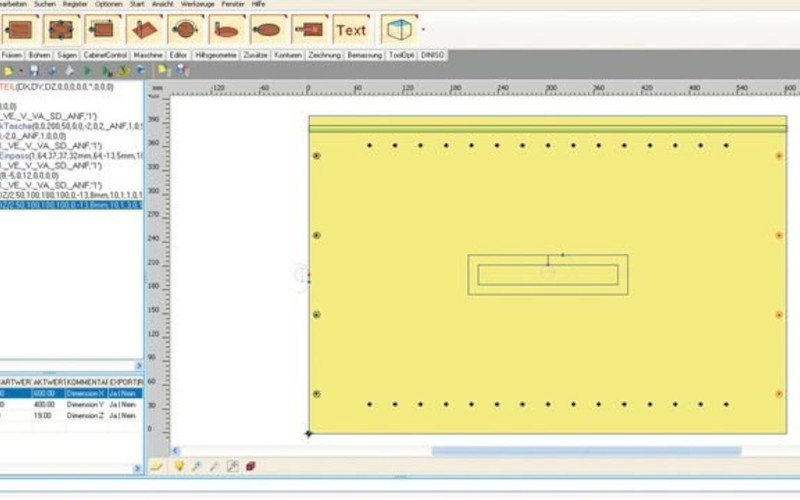The image size is (800, 500).
Task: Select the inclined surface milling icon
Action: (x=144, y=30)
